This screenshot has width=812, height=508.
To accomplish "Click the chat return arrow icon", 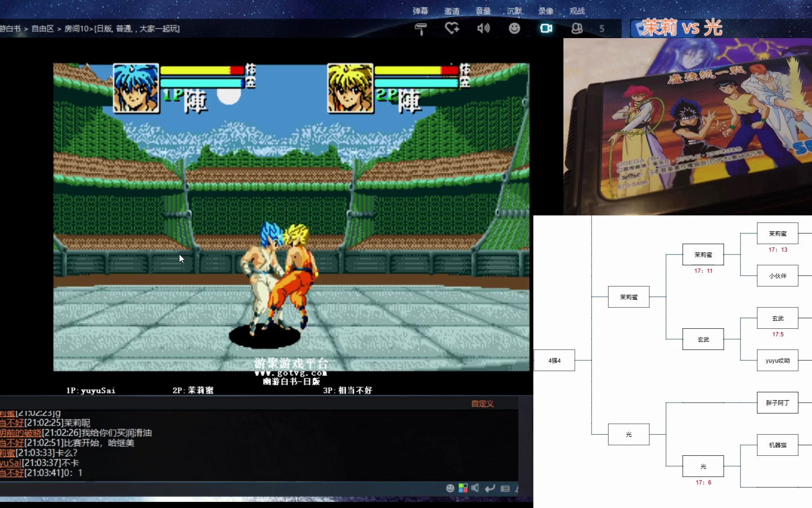I will [x=490, y=488].
